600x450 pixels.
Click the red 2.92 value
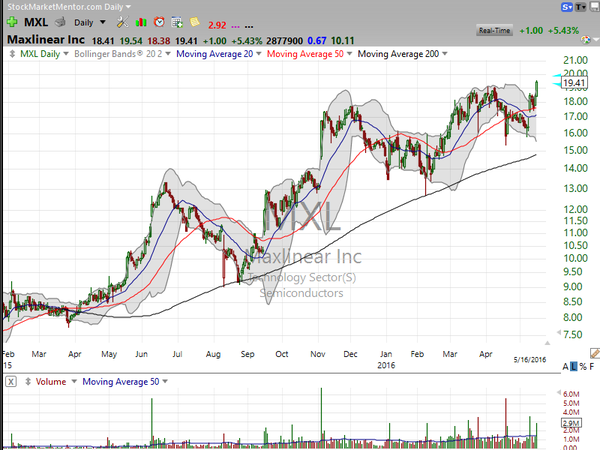217,25
